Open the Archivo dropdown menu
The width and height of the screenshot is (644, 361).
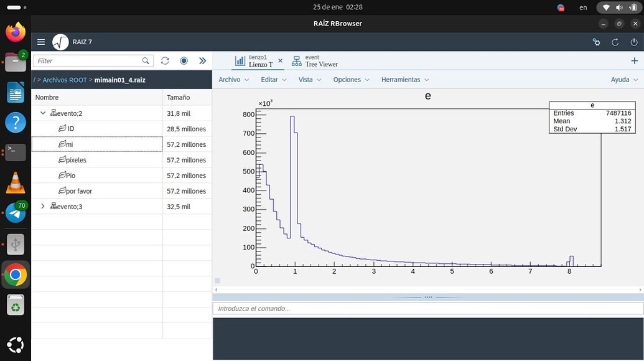point(233,80)
